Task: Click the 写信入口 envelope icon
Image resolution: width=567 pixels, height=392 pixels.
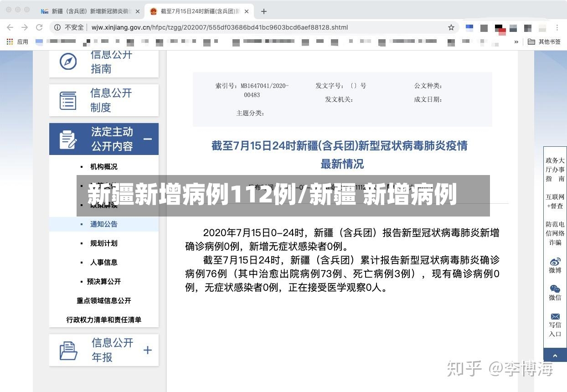Action: (555, 316)
